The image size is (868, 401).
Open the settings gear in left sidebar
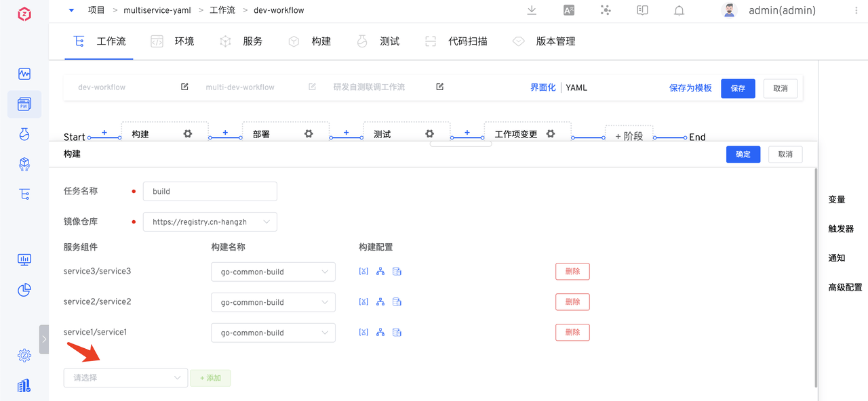point(24,355)
